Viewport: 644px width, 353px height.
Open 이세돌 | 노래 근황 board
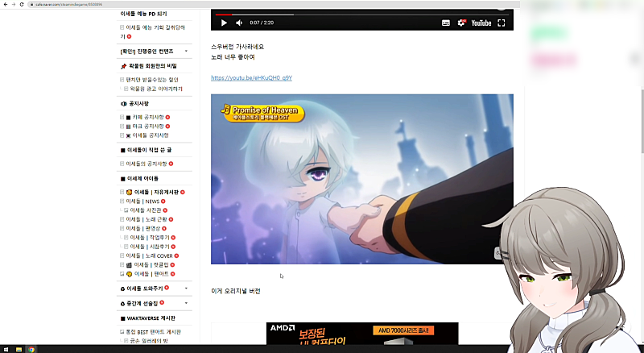(x=147, y=219)
